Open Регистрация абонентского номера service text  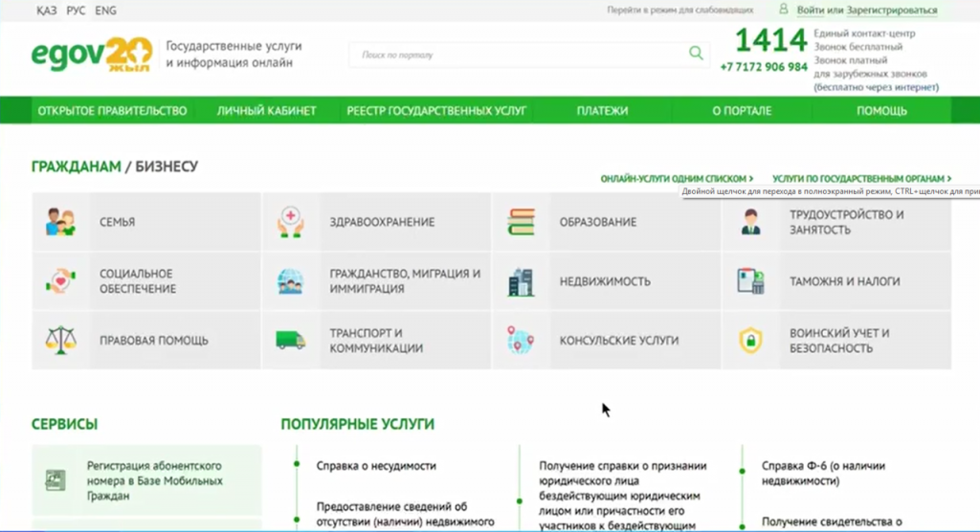(x=154, y=480)
